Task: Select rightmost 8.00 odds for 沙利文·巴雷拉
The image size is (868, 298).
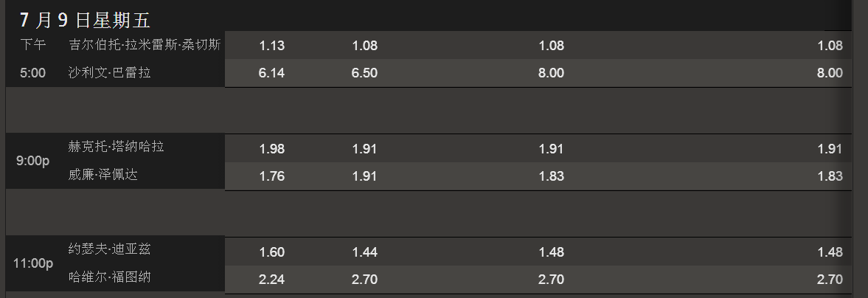Action: coord(830,72)
